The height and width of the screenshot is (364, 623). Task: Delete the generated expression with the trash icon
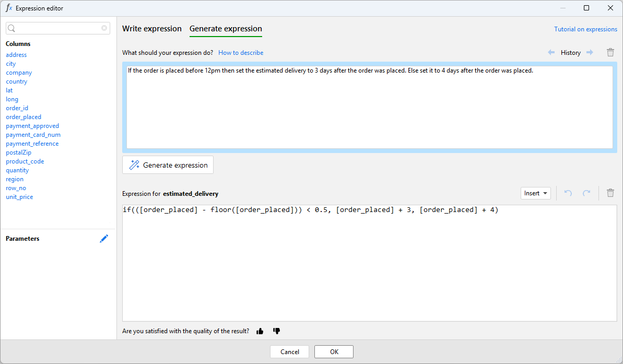tap(610, 193)
